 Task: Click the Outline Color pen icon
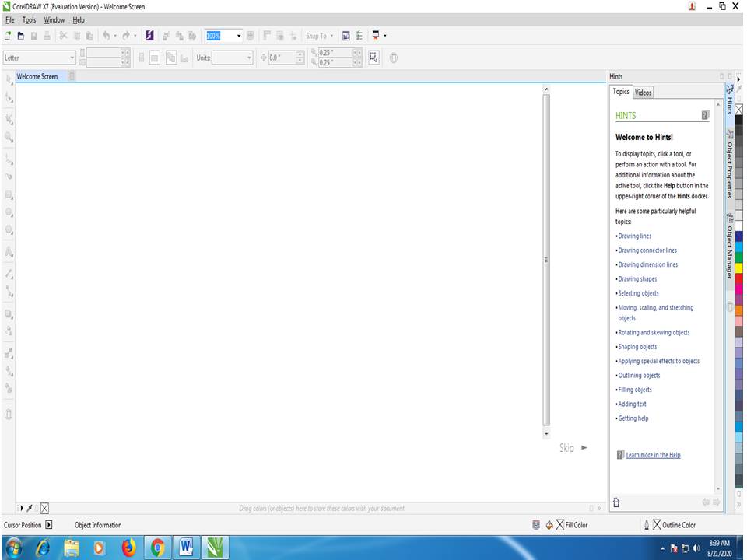(647, 525)
